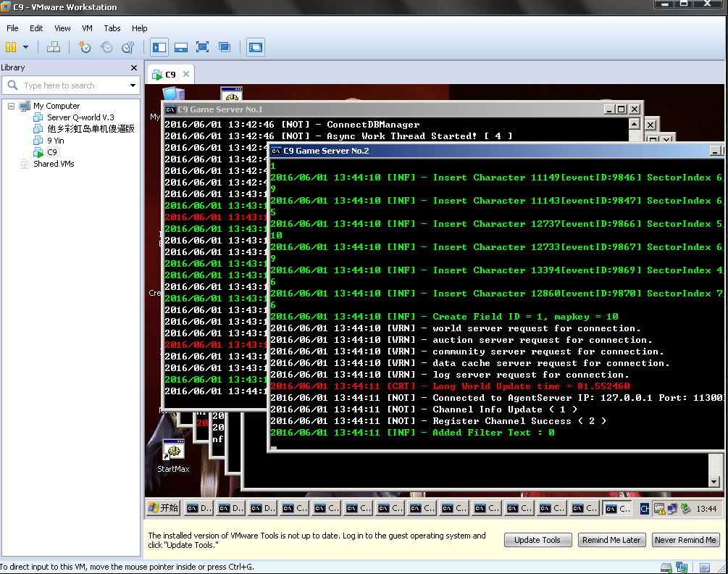
Task: Click Remind Me Later button
Action: (611, 540)
